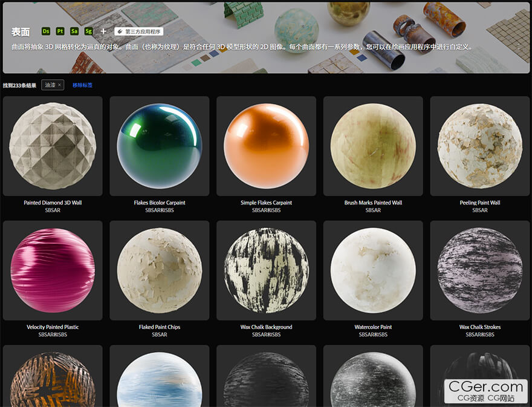Open the Simple Flakes Carpaint sphere thumbnail
Image resolution: width=532 pixels, height=407 pixels.
[267, 146]
